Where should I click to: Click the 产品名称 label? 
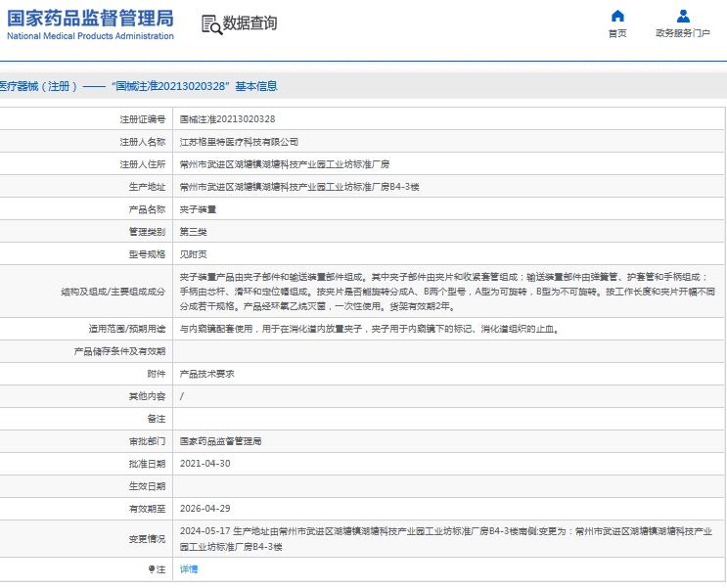147,209
